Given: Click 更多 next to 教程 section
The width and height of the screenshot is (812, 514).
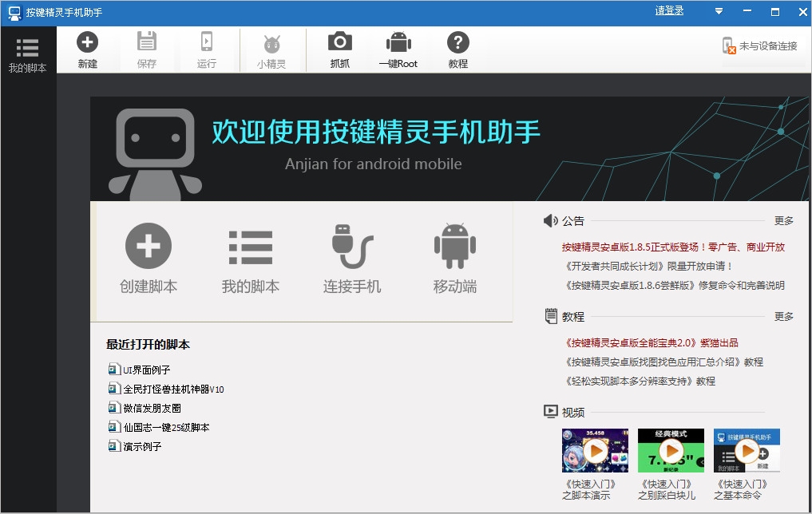Looking at the screenshot, I should (783, 316).
